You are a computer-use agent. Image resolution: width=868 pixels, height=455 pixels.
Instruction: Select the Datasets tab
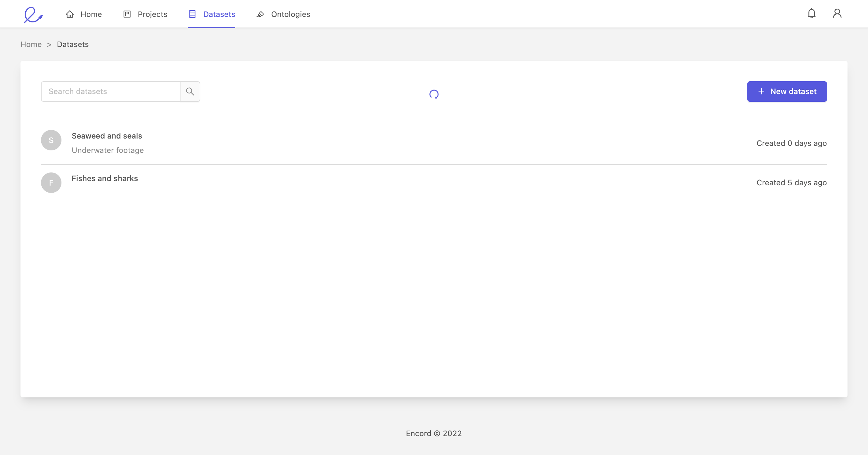[212, 14]
